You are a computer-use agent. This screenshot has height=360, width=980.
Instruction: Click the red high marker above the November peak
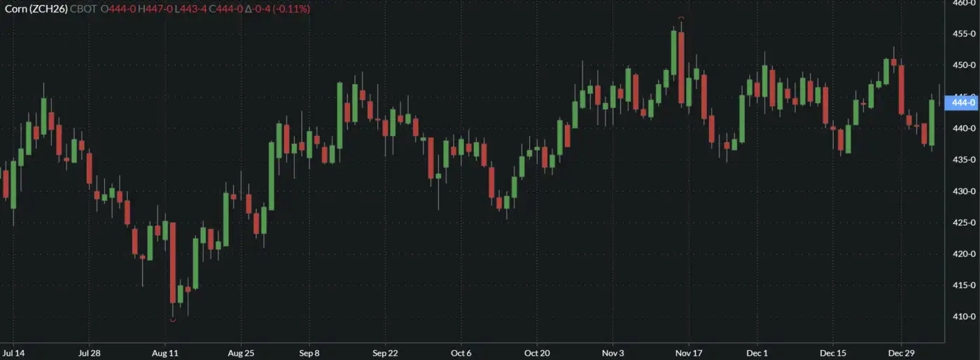coord(681,18)
